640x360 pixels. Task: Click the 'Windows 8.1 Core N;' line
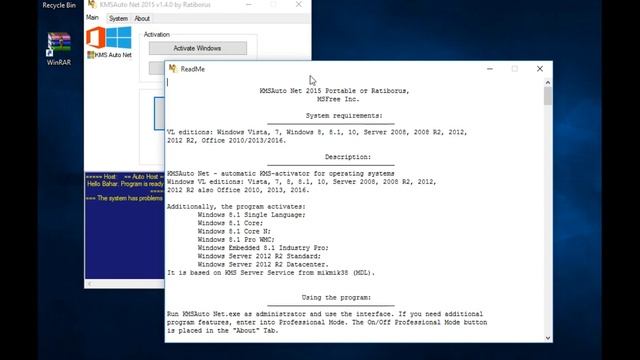(234, 231)
